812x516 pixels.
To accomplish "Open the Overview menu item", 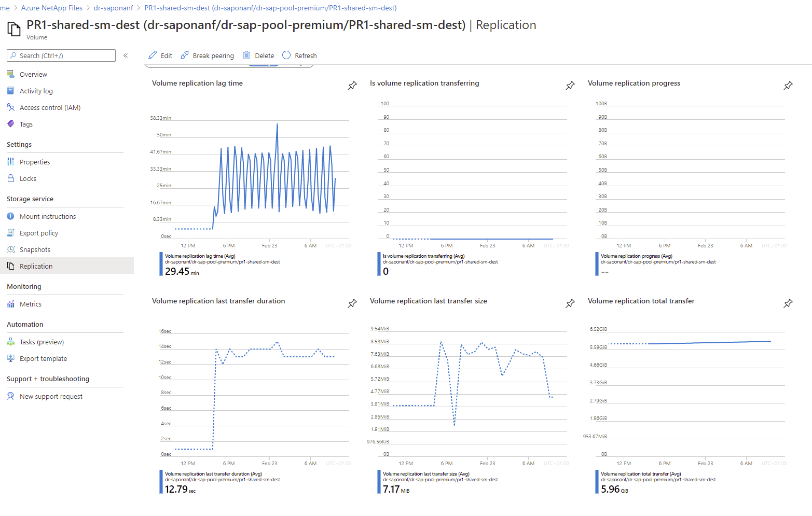I will 33,75.
